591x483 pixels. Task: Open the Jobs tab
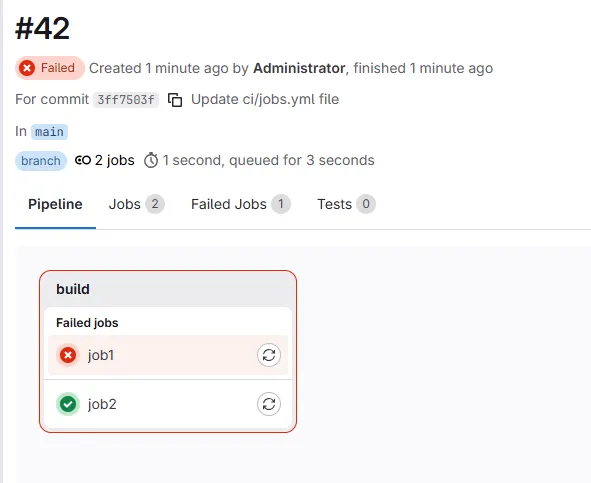(136, 204)
